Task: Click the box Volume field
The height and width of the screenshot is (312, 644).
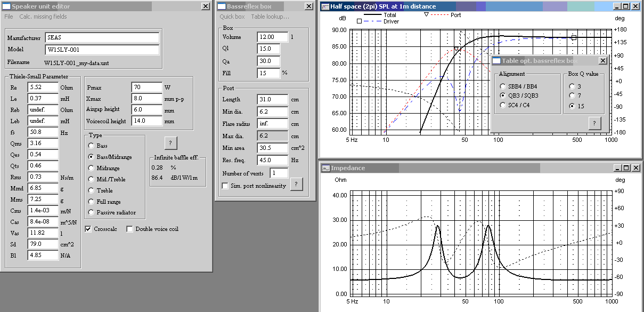Action: click(272, 37)
